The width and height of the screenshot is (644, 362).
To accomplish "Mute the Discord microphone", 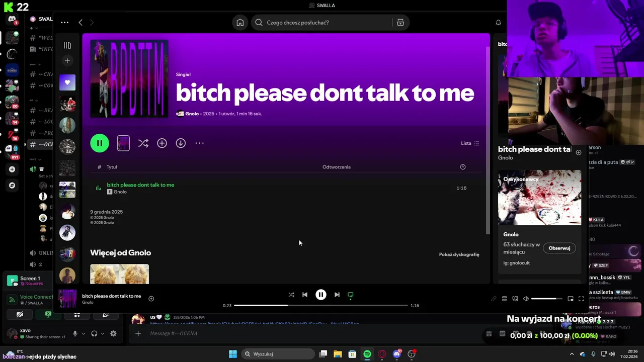I will click(75, 333).
